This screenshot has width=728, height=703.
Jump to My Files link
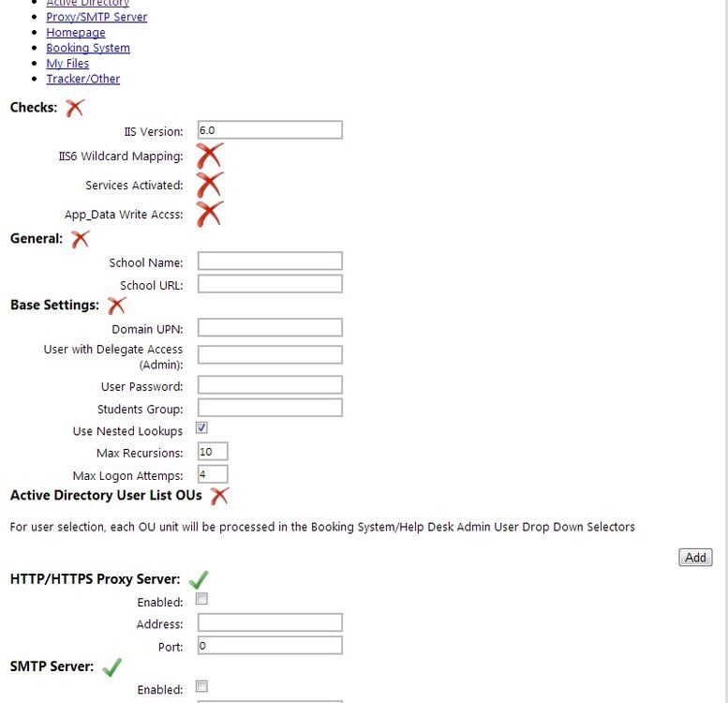coord(67,63)
